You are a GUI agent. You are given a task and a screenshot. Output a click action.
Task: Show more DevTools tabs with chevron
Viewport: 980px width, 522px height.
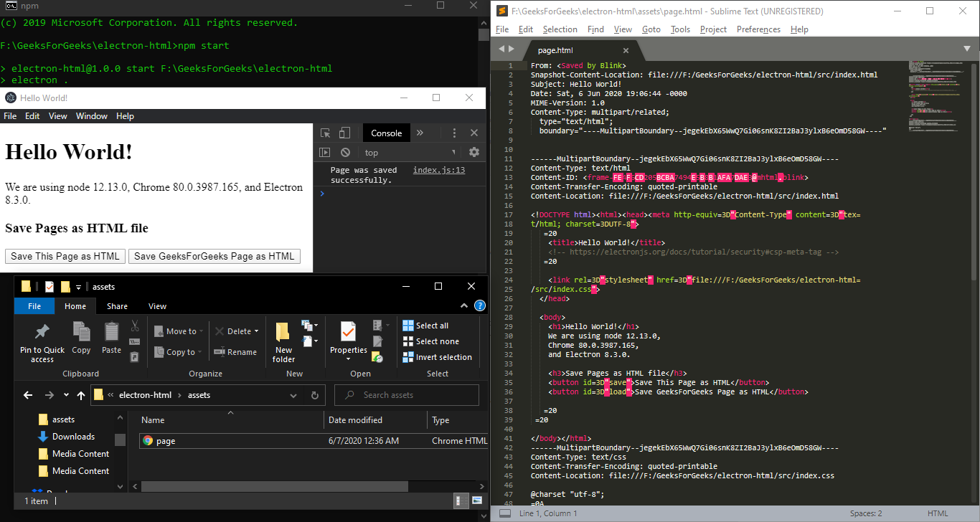click(x=420, y=133)
